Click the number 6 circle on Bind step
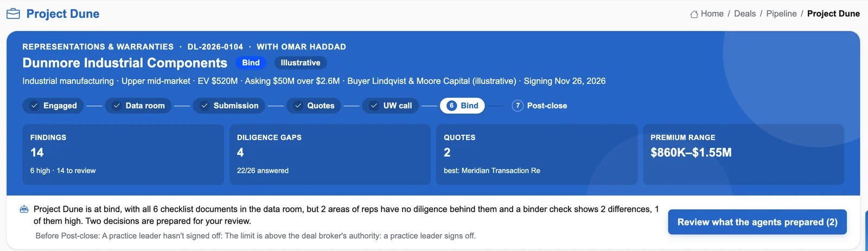The height and width of the screenshot is (251, 868). (452, 106)
